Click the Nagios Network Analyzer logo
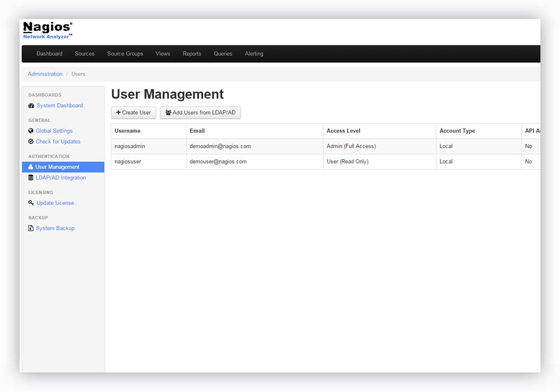Viewport: 560px width, 392px height. [x=48, y=30]
